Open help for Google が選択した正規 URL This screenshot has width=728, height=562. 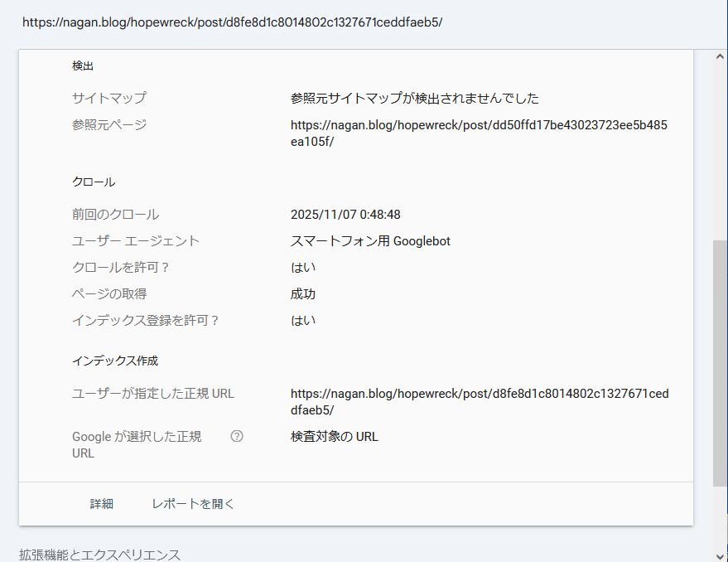pos(237,436)
